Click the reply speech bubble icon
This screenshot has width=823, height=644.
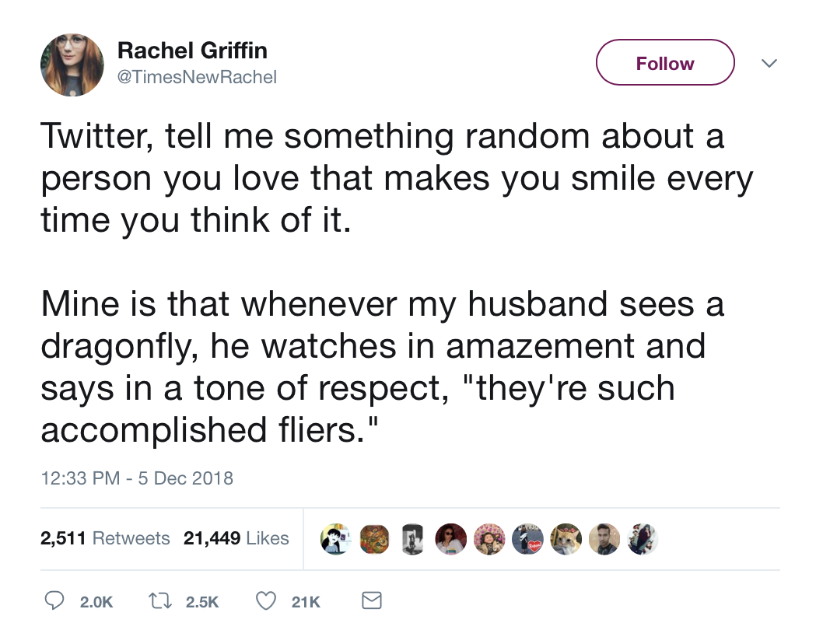tap(53, 601)
